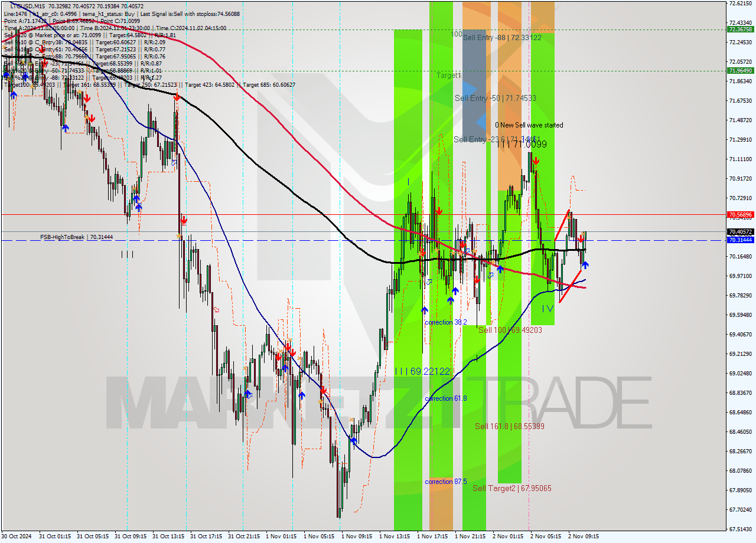Select the 'Sell 161.8 | 68.55399' target label

510,426
